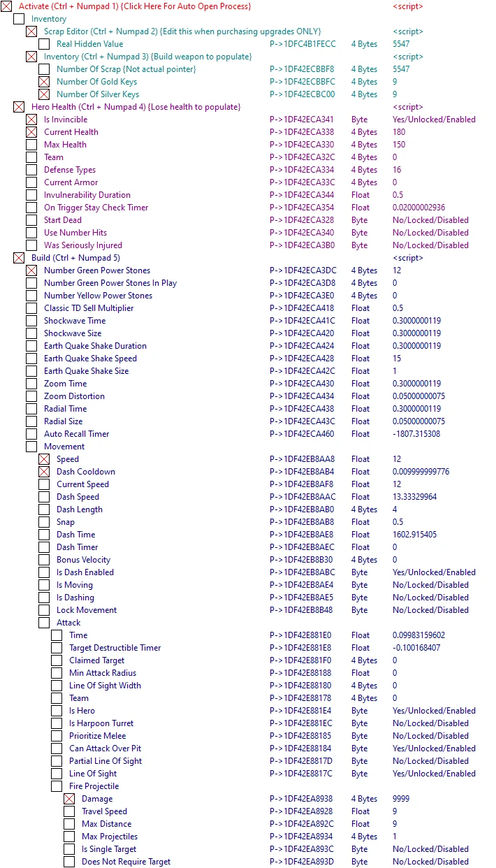Click Dash Length type 4 Bytes

click(x=364, y=509)
